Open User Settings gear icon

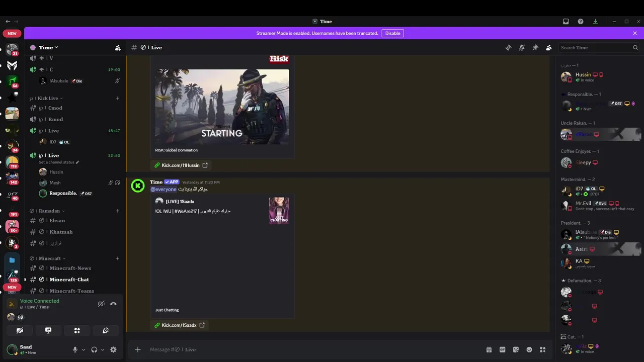click(x=113, y=349)
